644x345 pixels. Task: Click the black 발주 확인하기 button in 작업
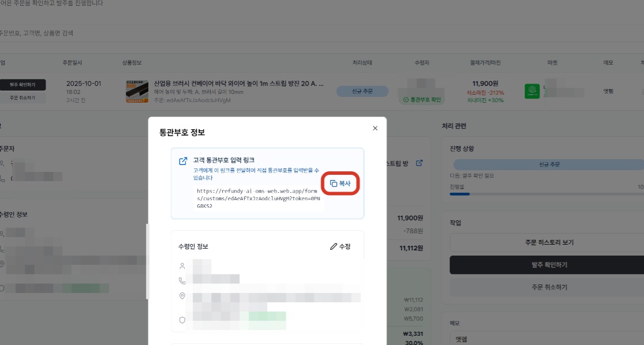pyautogui.click(x=549, y=265)
